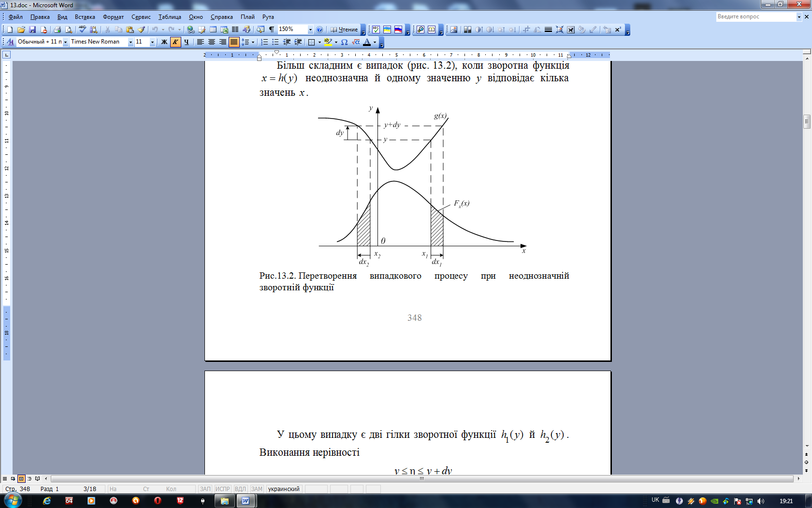Open the Файл menu

click(x=15, y=17)
